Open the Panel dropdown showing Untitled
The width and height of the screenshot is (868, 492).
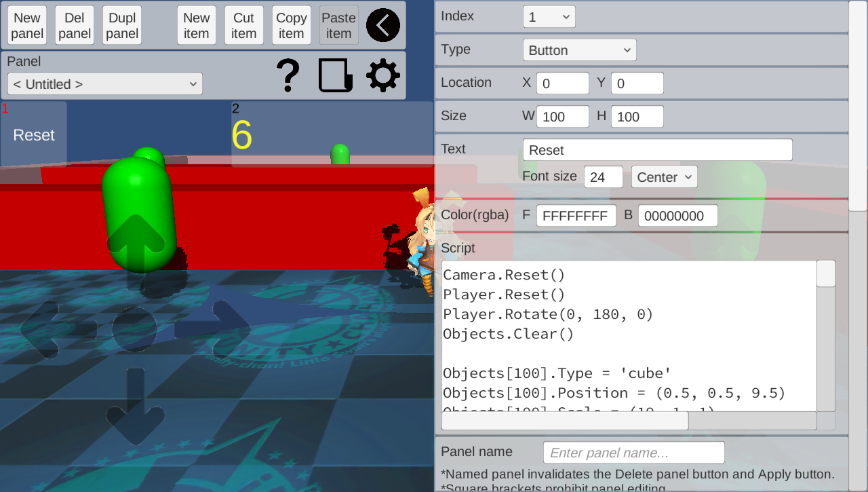point(105,84)
